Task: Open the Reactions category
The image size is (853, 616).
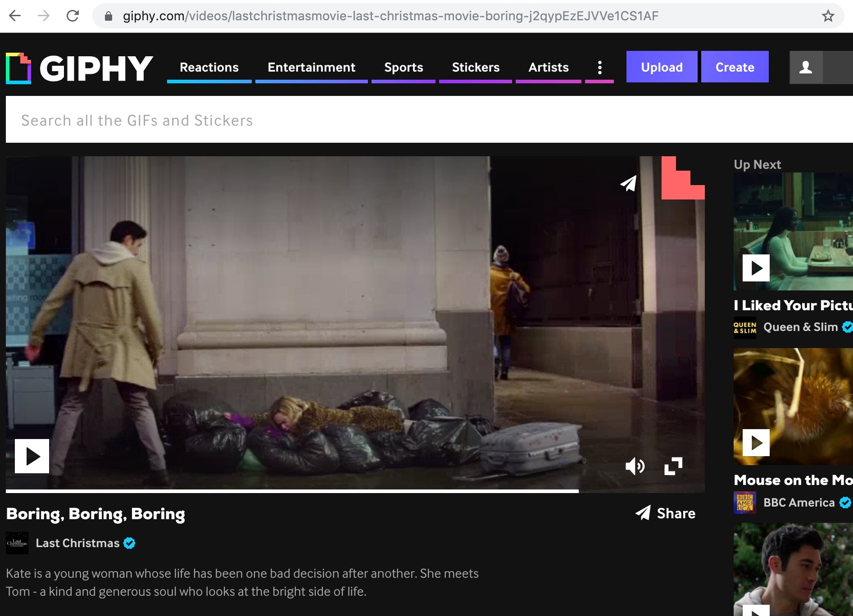Action: coord(209,68)
